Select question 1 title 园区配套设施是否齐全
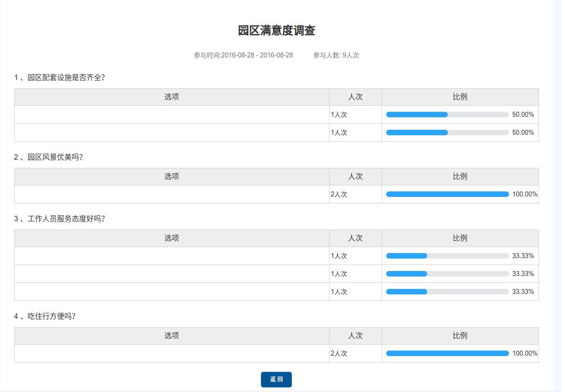 [60, 77]
